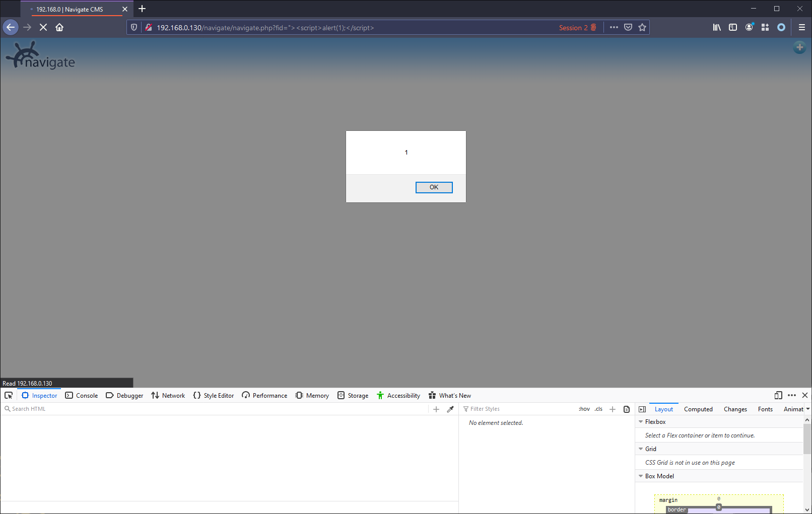Close the developer tools
The height and width of the screenshot is (514, 812).
pos(805,395)
